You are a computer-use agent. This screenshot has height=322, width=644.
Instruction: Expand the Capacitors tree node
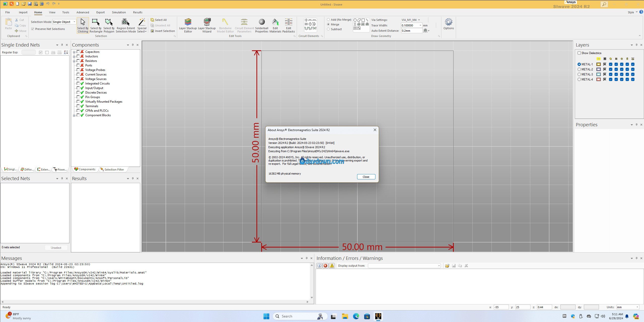(74, 52)
